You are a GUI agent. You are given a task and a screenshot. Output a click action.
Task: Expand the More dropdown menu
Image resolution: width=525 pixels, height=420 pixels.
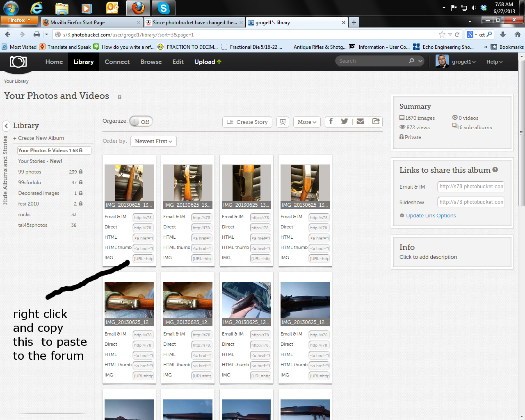point(307,122)
